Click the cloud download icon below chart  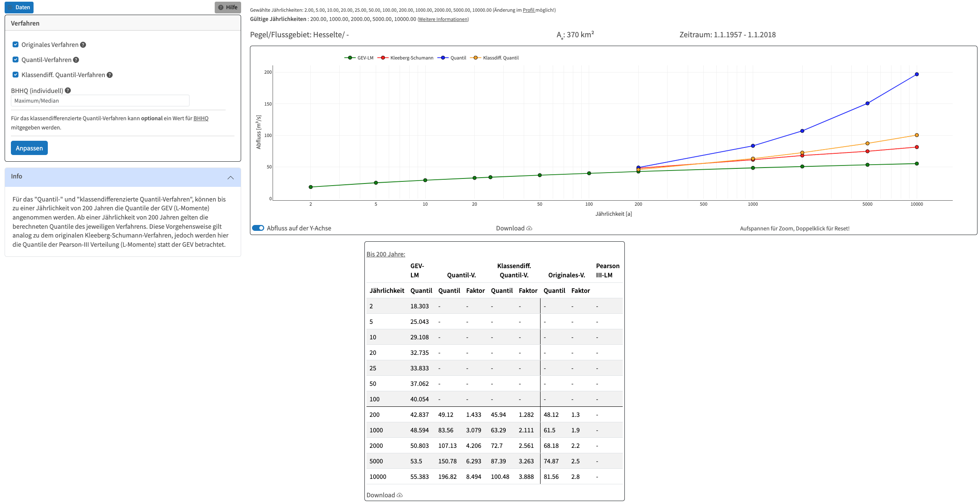(529, 228)
